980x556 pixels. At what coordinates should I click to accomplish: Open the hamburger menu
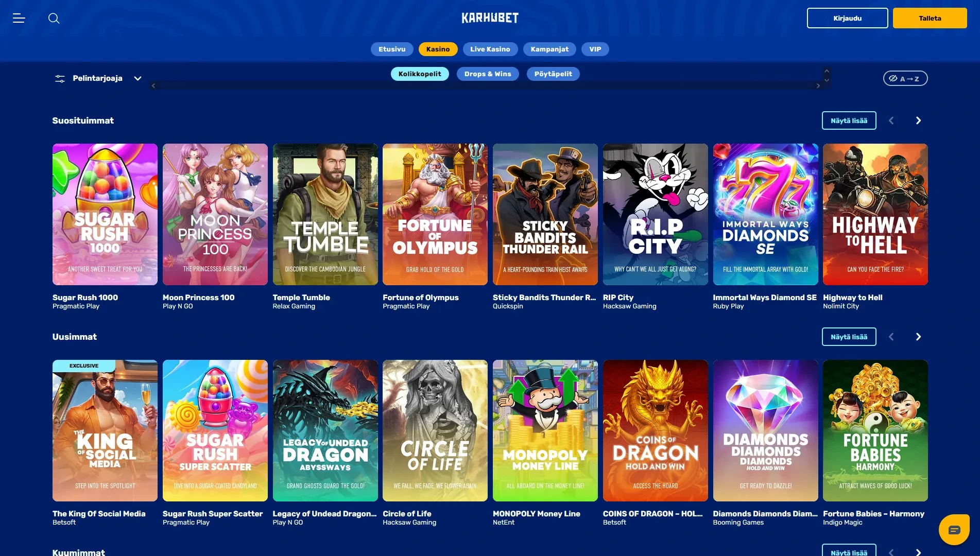pyautogui.click(x=19, y=18)
